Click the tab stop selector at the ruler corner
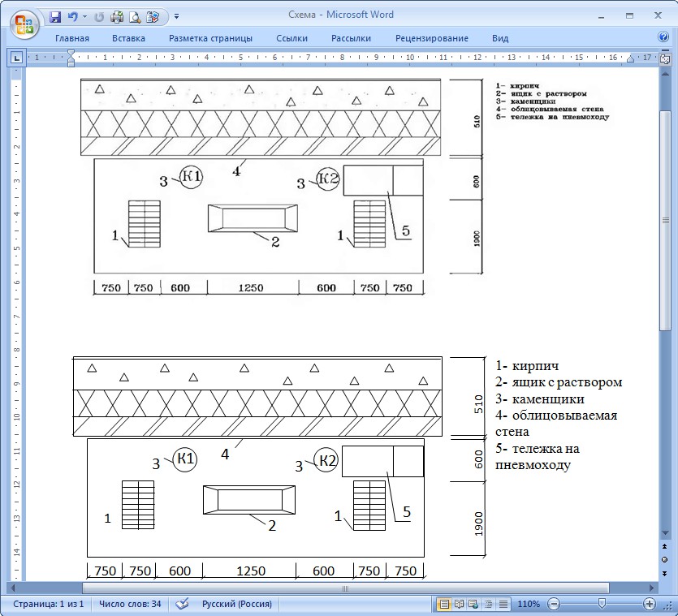The width and height of the screenshot is (678, 616). 16,58
